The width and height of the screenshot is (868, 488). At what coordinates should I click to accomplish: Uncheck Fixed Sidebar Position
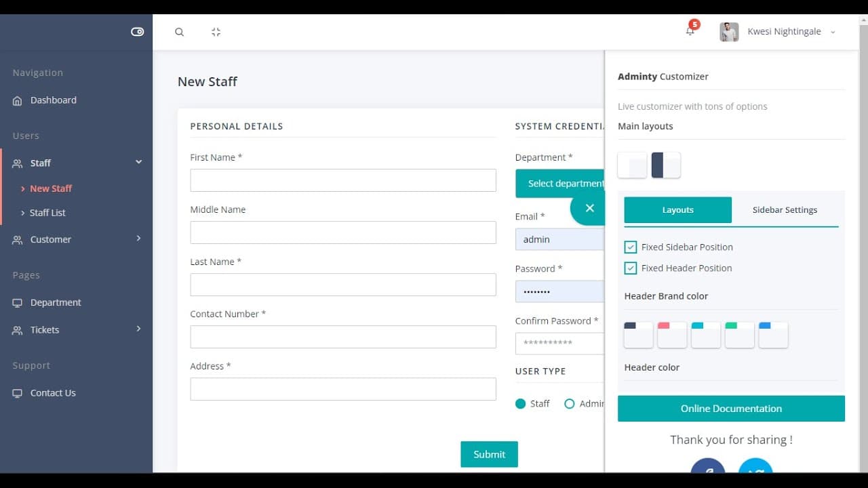631,247
